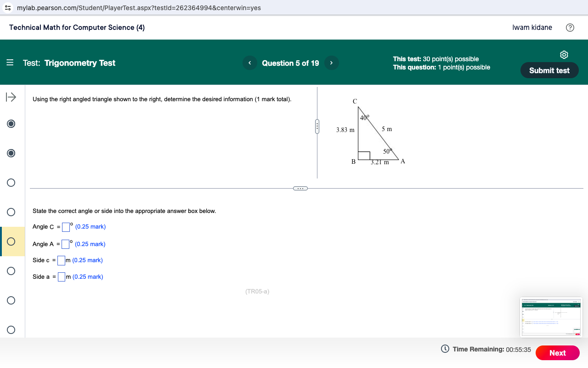The width and height of the screenshot is (588, 368).
Task: Click the ellipsis handle on the horizontal divider
Action: coord(300,188)
